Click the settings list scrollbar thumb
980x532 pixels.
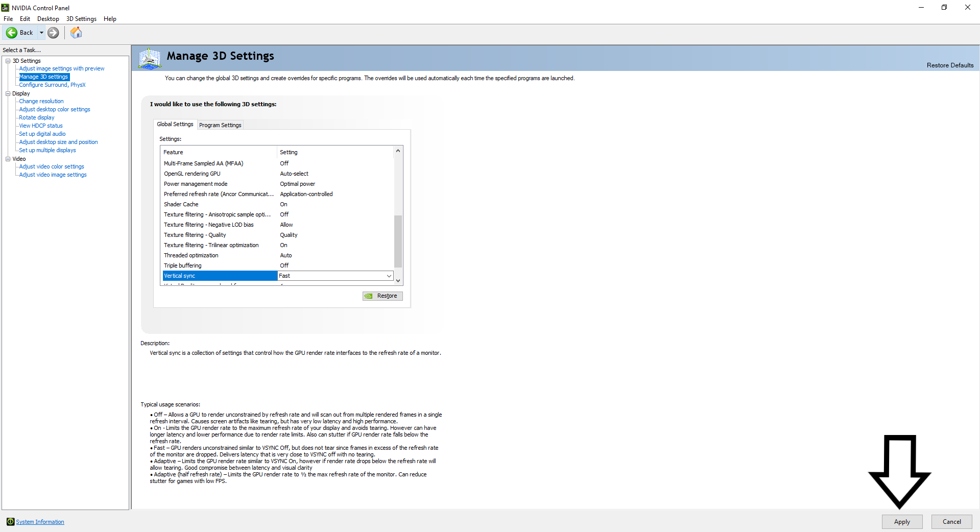(398, 241)
